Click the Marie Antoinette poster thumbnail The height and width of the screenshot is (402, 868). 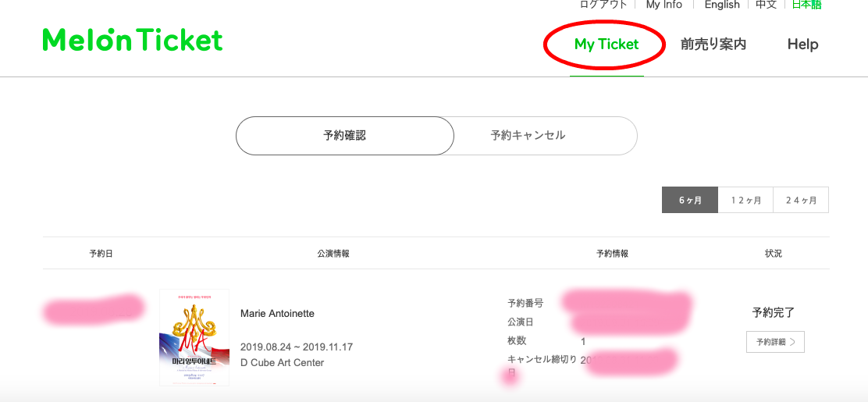coord(194,337)
